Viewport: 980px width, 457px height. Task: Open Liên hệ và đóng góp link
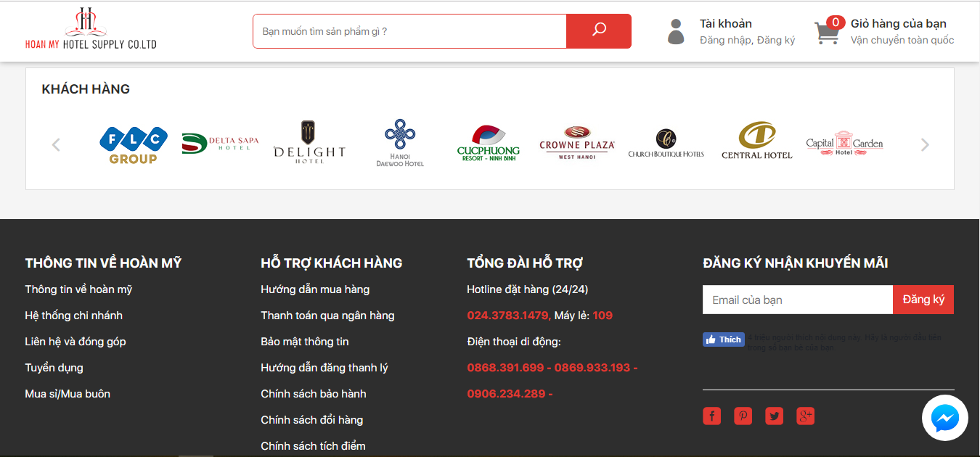[75, 342]
